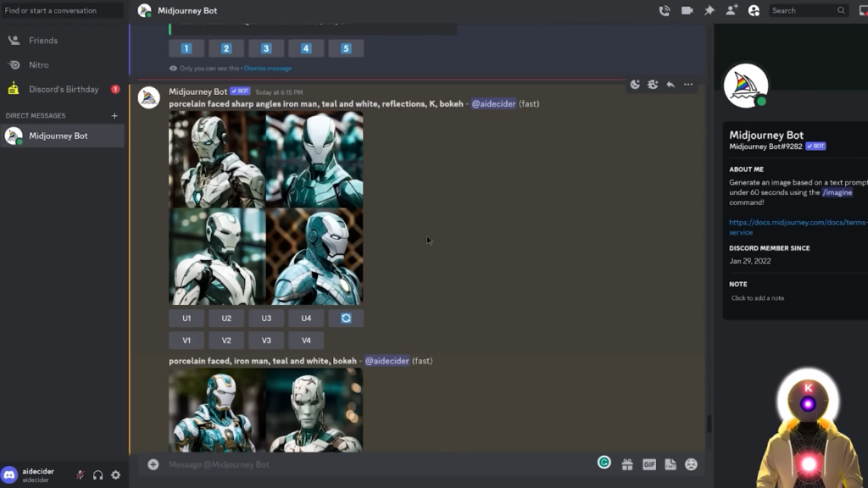868x488 pixels.
Task: Open pinned messages
Action: click(709, 11)
